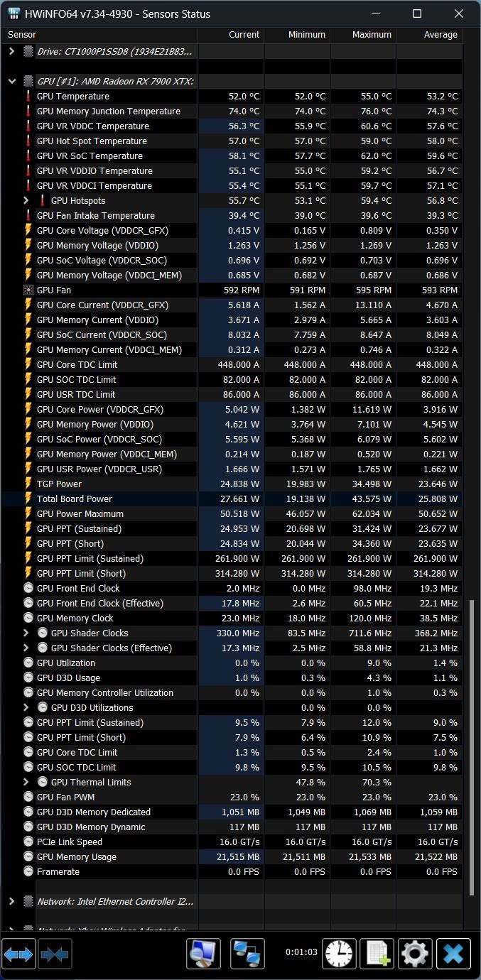Select the GPU VR VDDC Temperature row
Viewport: 481px width, 980px height.
232,126
